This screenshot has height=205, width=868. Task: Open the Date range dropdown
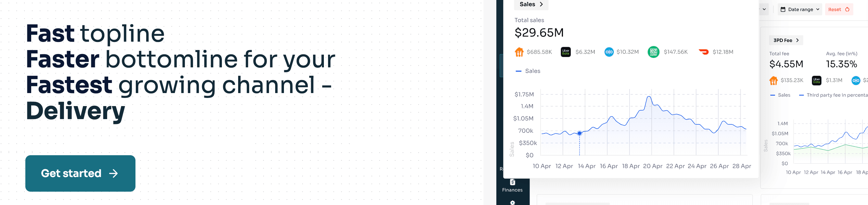click(799, 9)
